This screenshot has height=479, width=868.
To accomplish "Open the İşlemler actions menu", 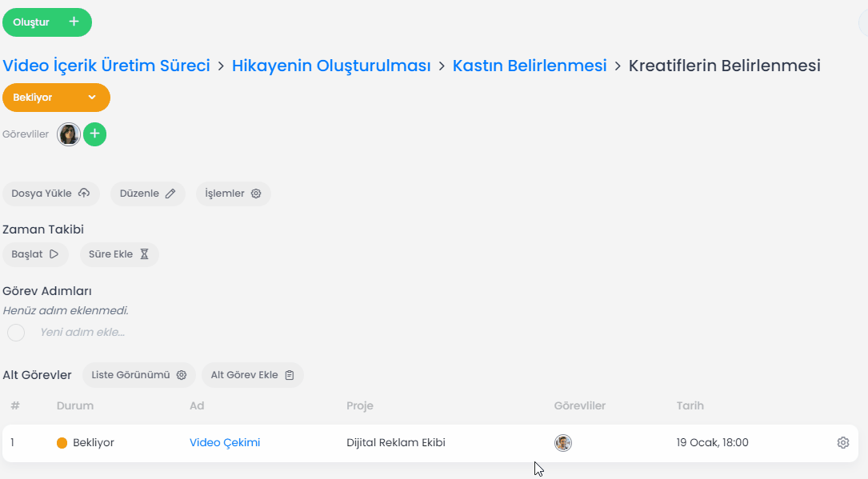I will point(233,194).
